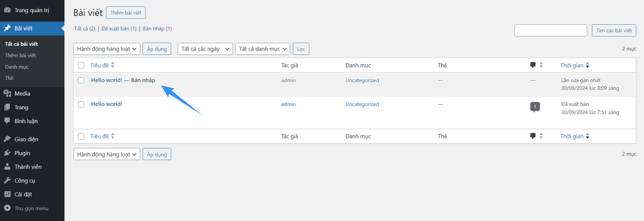Viewport: 644px width, 221px height.
Task: Click the Giao diện brush icon
Action: (x=7, y=139)
